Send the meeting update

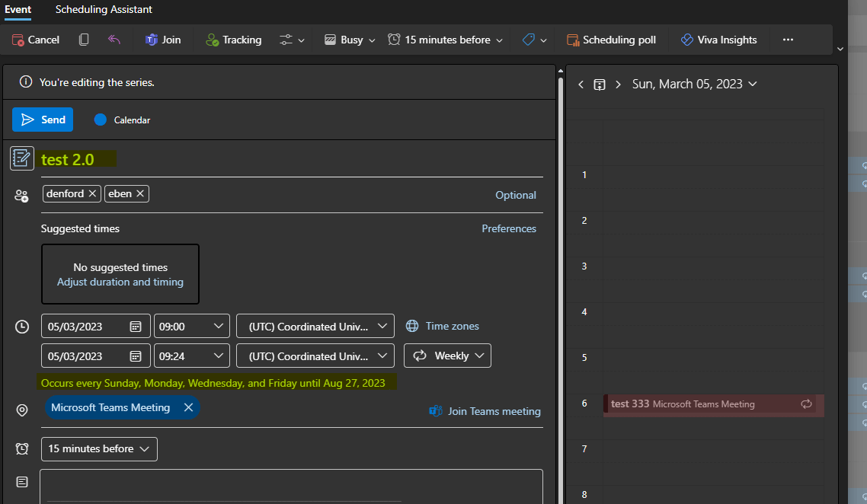click(43, 120)
